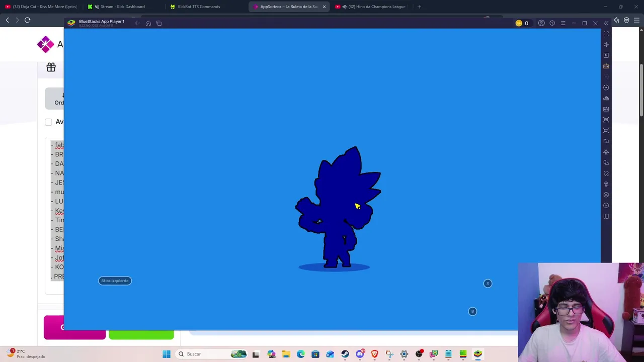Click the dark blue character silhouette

(338, 208)
